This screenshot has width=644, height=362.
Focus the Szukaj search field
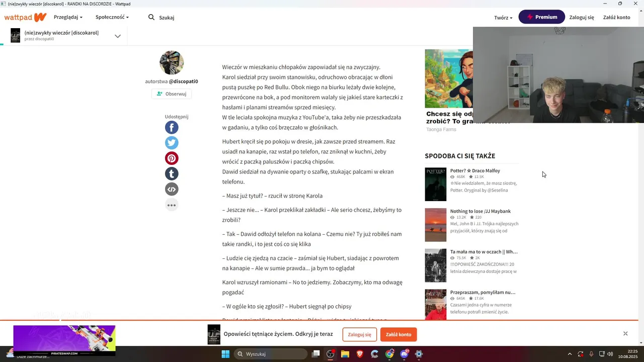pyautogui.click(x=167, y=18)
